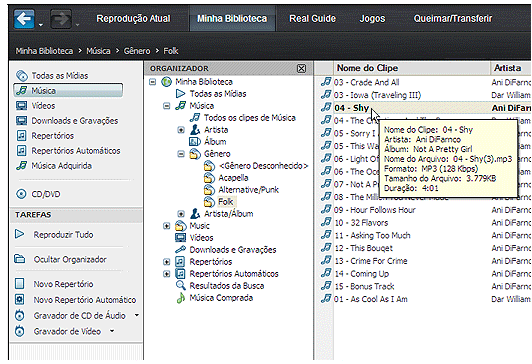Viewport: 532px width, 364px height.
Task: Open Gravador de Vídeo task
Action: point(58,331)
